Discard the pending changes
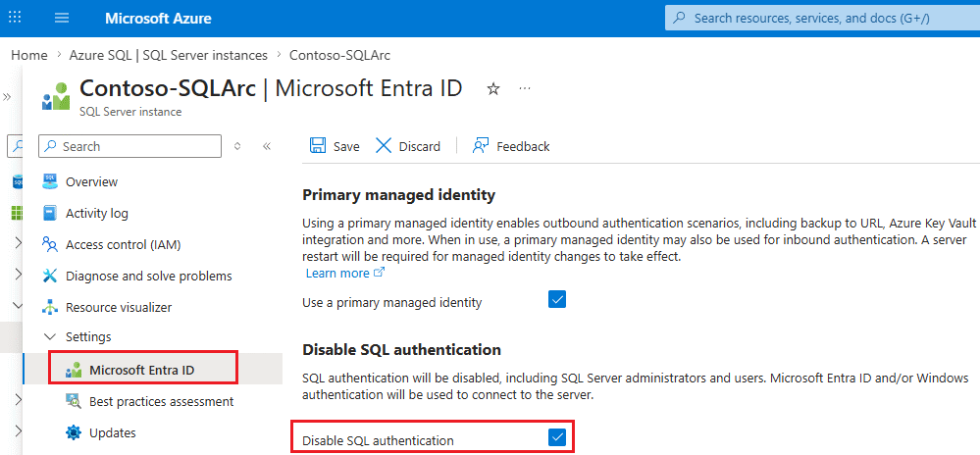 pos(408,146)
